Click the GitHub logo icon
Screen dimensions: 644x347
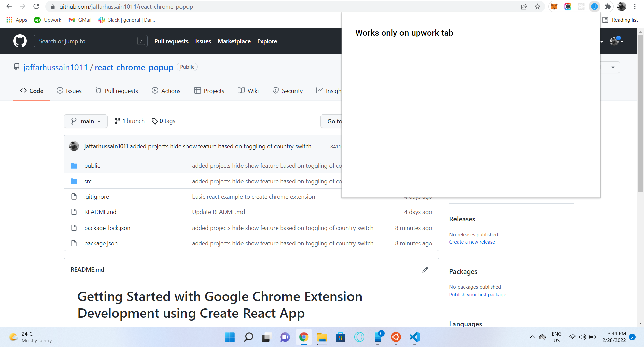[x=20, y=41]
